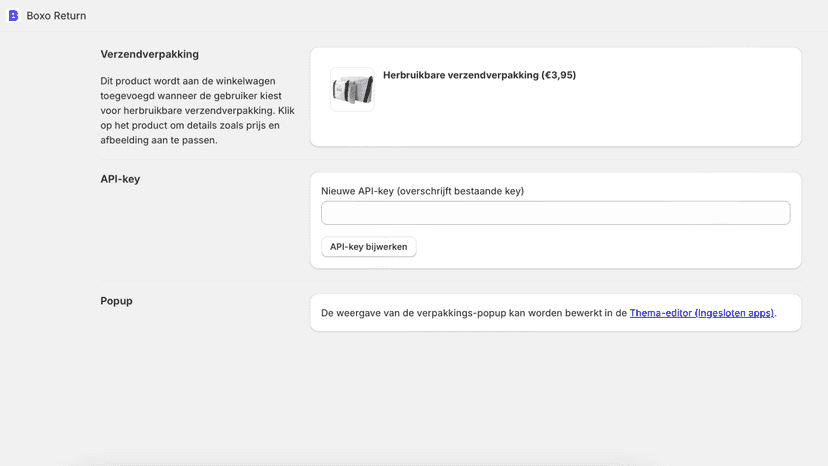Click the Boxo Return app logo icon
This screenshot has width=828, height=466.
[13, 16]
